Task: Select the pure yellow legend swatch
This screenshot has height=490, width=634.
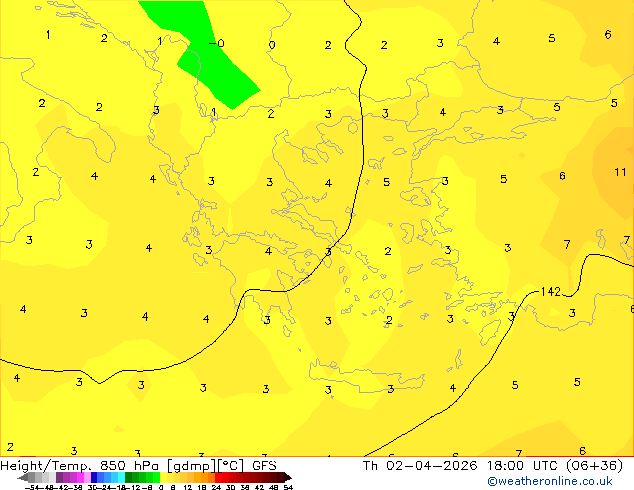Action: pos(163,477)
